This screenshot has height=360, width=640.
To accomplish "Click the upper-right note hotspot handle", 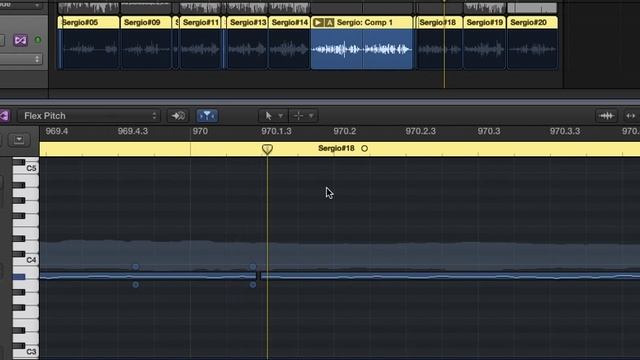I will [253, 267].
